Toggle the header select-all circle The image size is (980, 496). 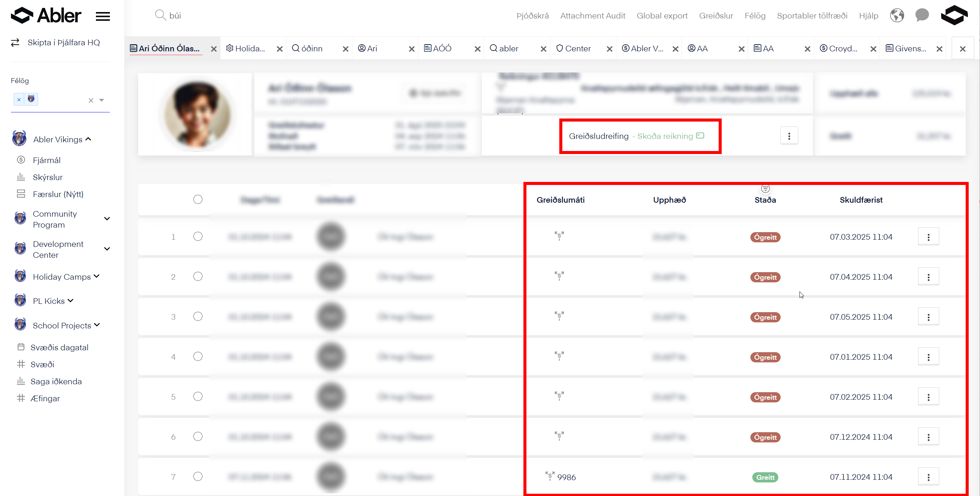tap(198, 199)
